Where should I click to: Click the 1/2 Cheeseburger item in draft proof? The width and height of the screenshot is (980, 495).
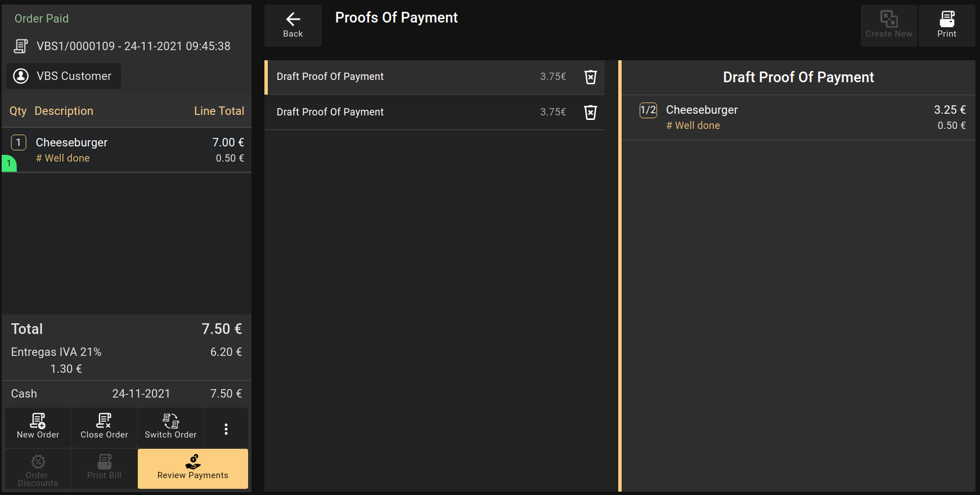point(798,117)
